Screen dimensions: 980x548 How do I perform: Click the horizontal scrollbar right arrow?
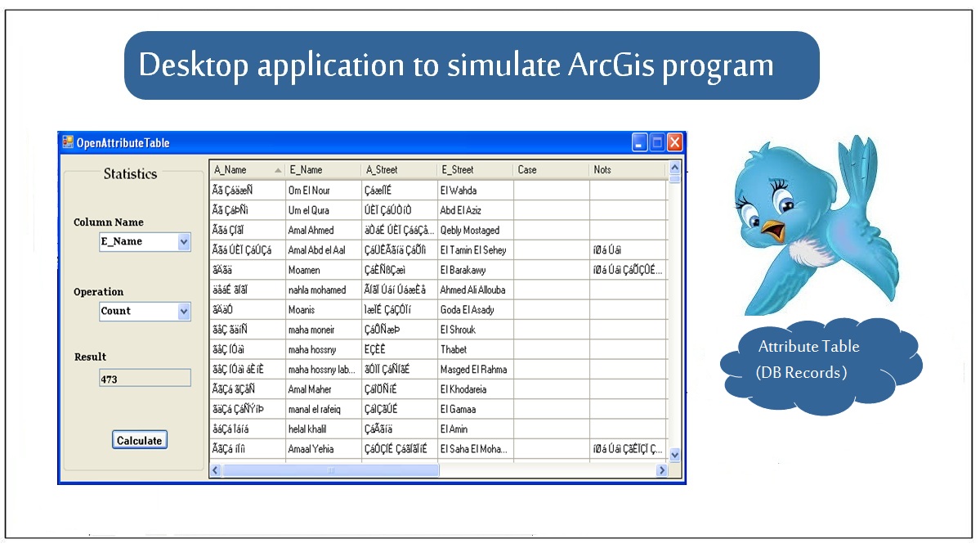click(x=661, y=470)
